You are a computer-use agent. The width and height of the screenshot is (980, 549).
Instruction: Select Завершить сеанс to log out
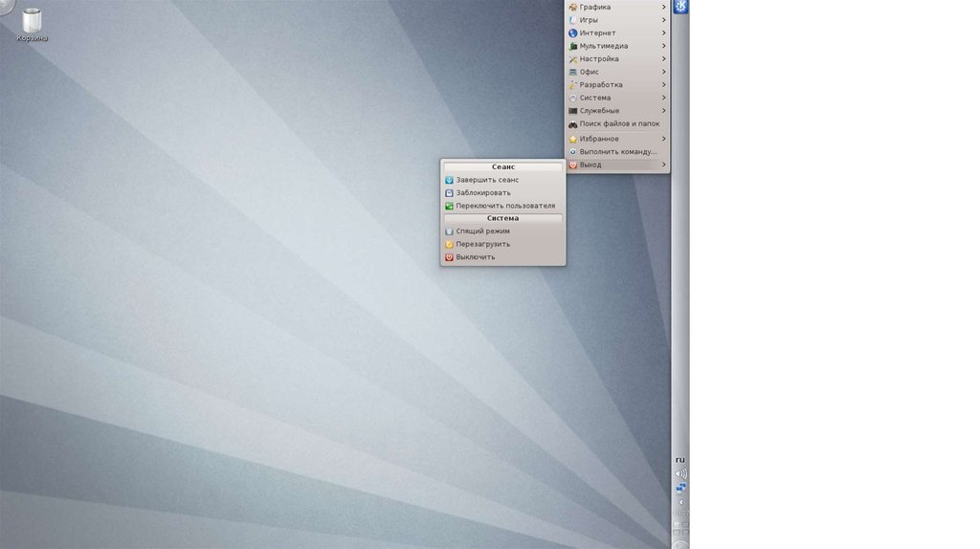click(487, 180)
